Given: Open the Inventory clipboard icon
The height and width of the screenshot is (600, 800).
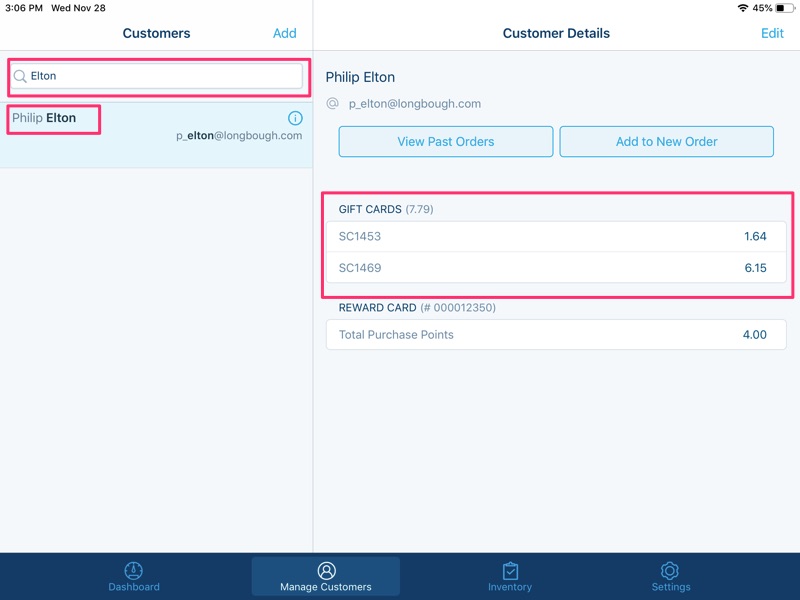Looking at the screenshot, I should (x=511, y=570).
